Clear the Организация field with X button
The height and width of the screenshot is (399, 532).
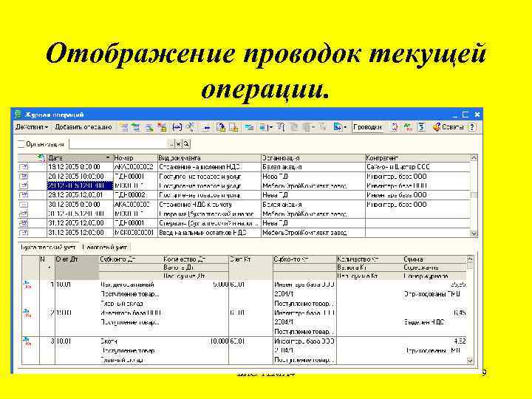pyautogui.click(x=179, y=144)
